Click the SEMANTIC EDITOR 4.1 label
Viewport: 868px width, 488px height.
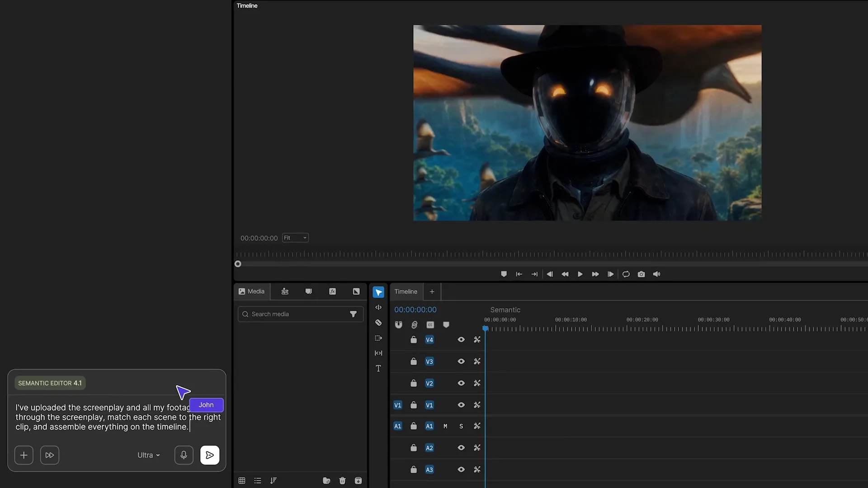50,383
